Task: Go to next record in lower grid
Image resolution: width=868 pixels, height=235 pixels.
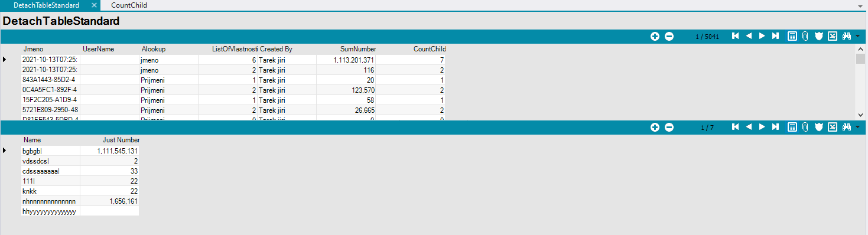Action: point(762,127)
